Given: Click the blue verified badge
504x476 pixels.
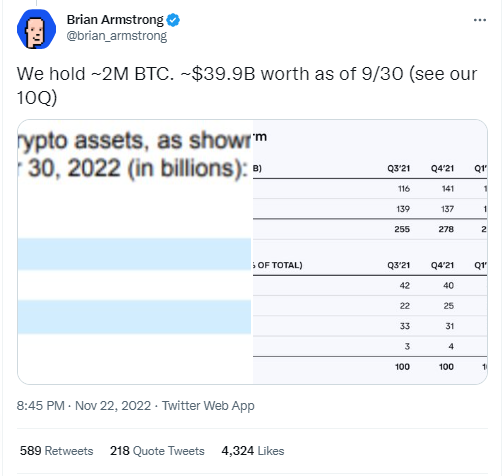Looking at the screenshot, I should click(x=173, y=20).
